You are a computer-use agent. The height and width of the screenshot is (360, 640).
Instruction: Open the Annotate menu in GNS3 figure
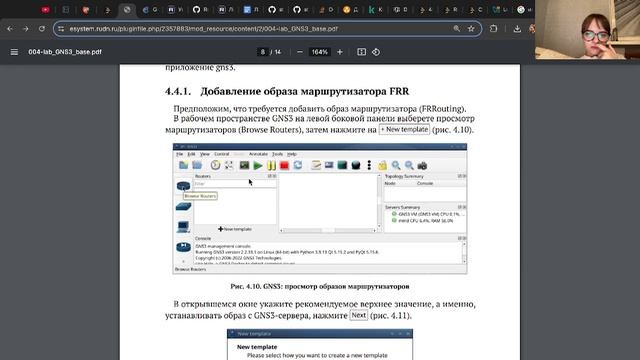click(258, 154)
